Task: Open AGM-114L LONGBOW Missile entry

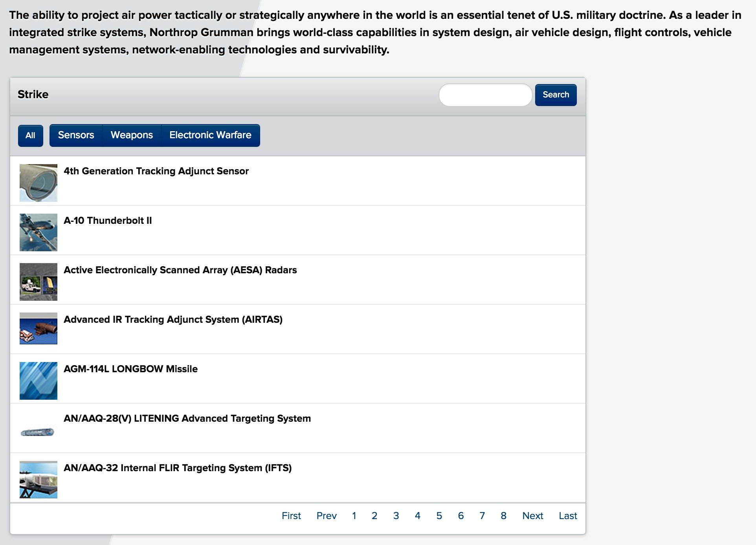Action: [x=130, y=369]
